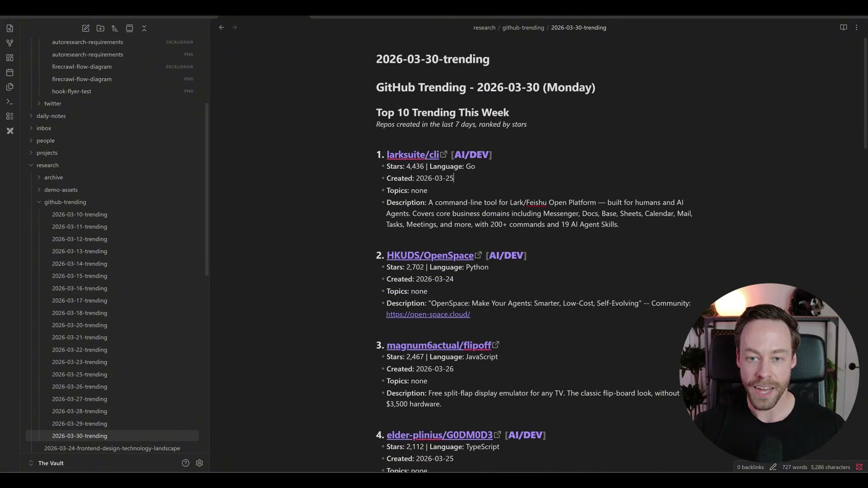Place cursor in the 2026-03-30-trending title
The height and width of the screenshot is (488, 868).
(433, 59)
